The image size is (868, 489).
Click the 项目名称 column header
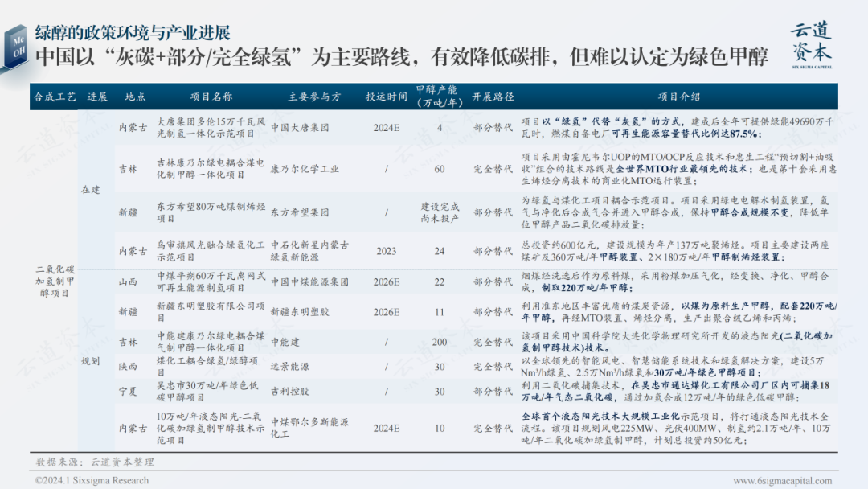[211, 97]
